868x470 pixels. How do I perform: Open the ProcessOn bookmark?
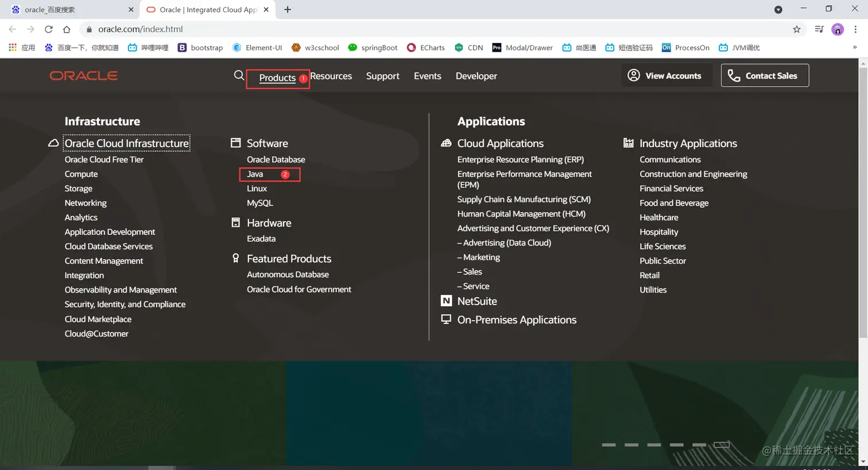pyautogui.click(x=685, y=48)
